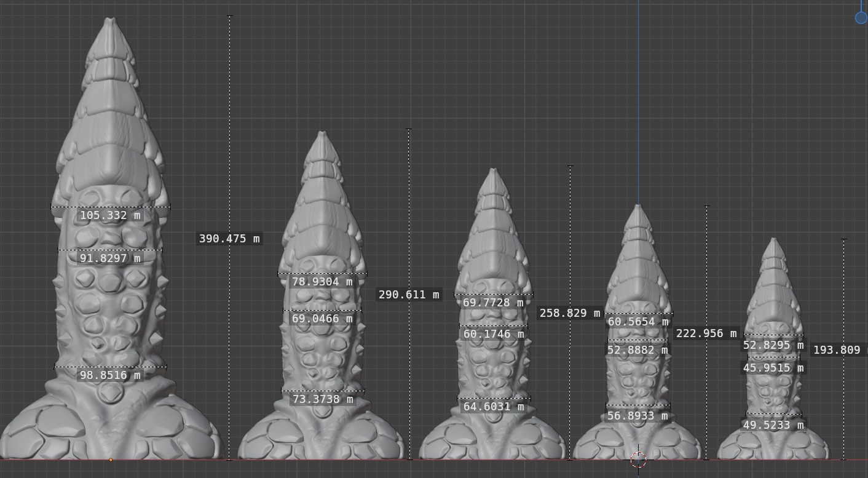Select the 222.956 m height label
The image size is (868, 478).
pos(706,333)
